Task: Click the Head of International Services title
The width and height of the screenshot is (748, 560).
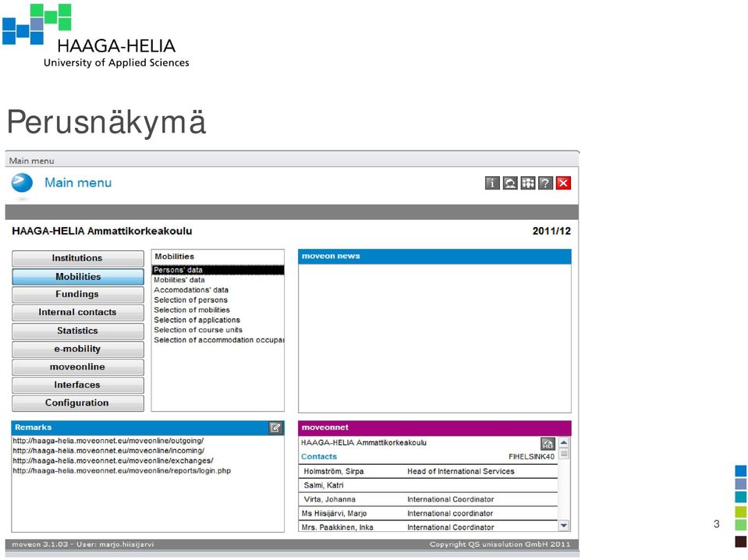Action: tap(461, 471)
